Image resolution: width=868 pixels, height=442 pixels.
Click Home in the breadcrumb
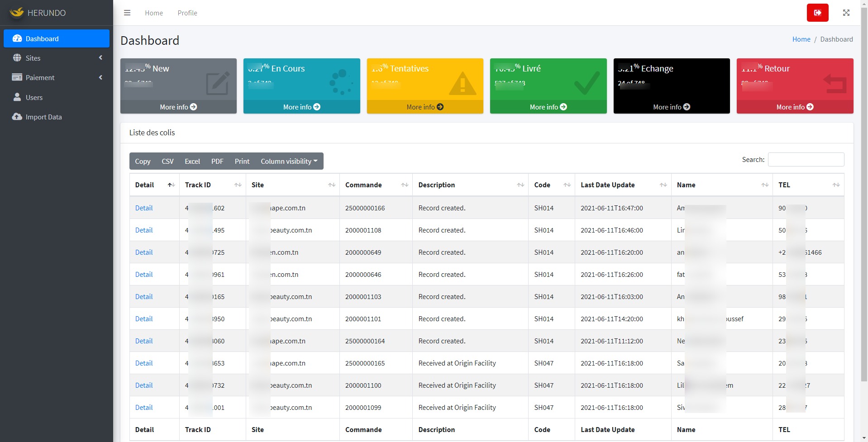pos(801,39)
